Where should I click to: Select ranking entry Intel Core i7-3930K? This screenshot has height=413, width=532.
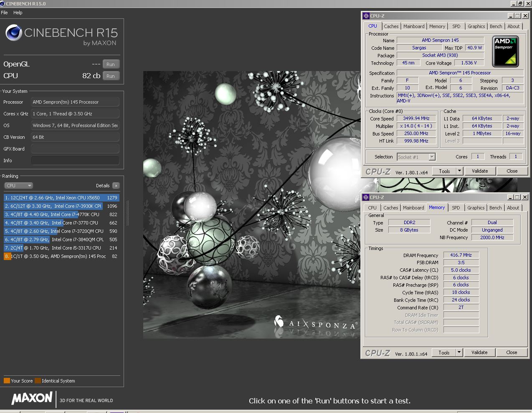[61, 206]
